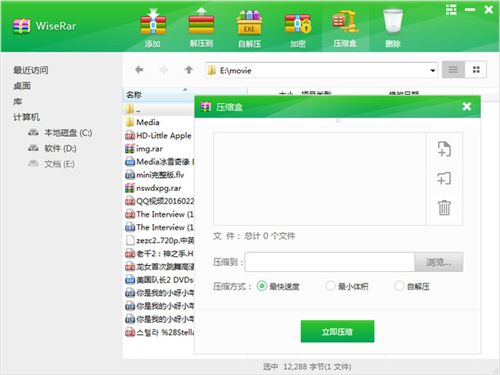Select zezc2..720p file

tap(159, 240)
